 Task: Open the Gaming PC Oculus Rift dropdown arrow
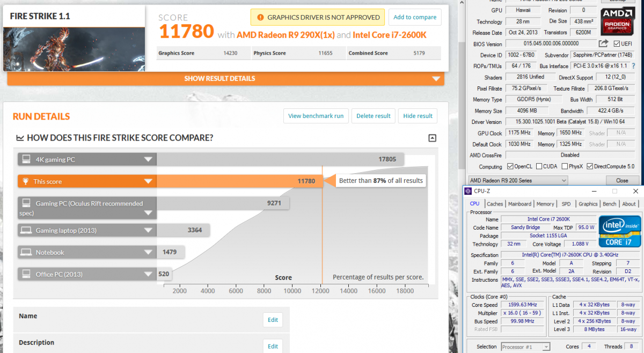point(148,213)
